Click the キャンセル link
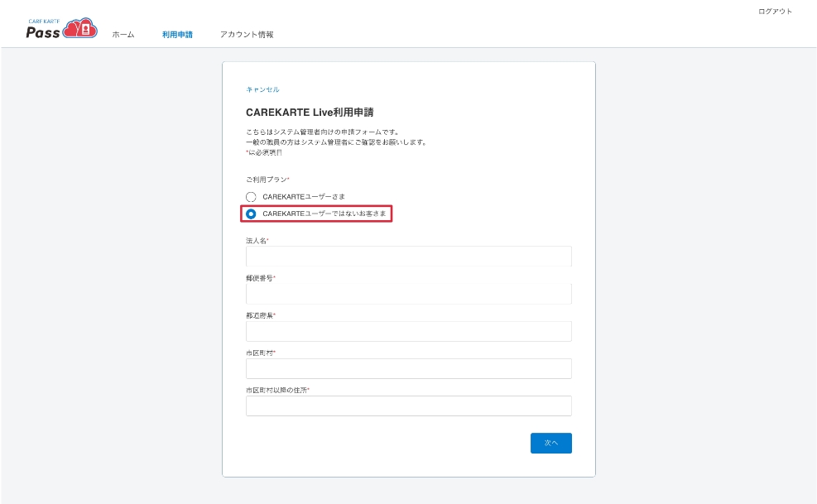 point(262,89)
